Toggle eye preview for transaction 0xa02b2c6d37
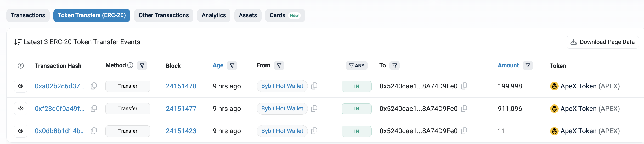 click(x=21, y=86)
